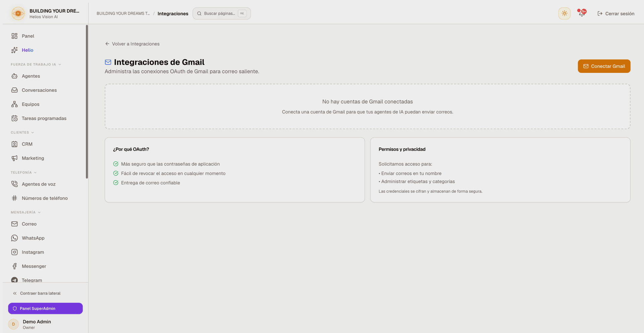Click check icon beside 'Fácil de revocar'

116,174
